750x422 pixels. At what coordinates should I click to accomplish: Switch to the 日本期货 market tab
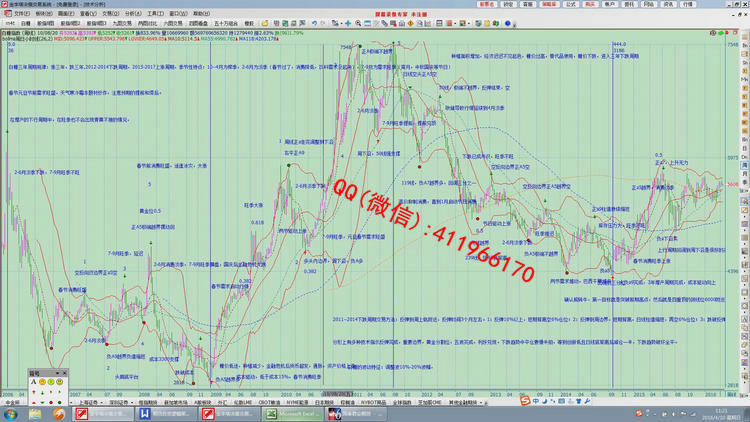324,402
